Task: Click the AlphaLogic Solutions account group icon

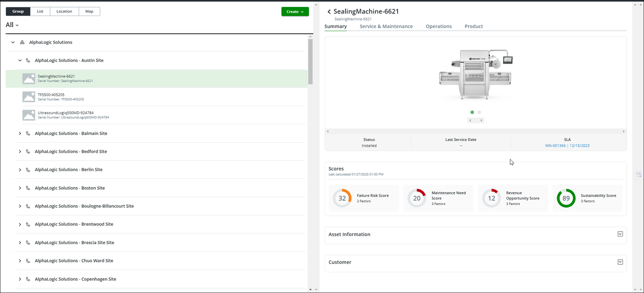Action: tap(22, 42)
